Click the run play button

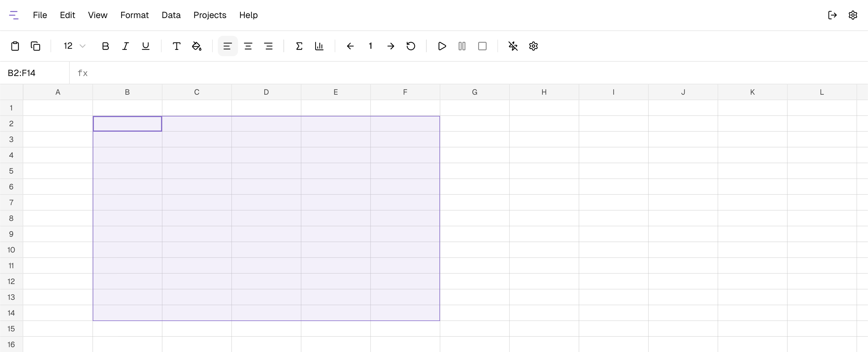click(442, 46)
